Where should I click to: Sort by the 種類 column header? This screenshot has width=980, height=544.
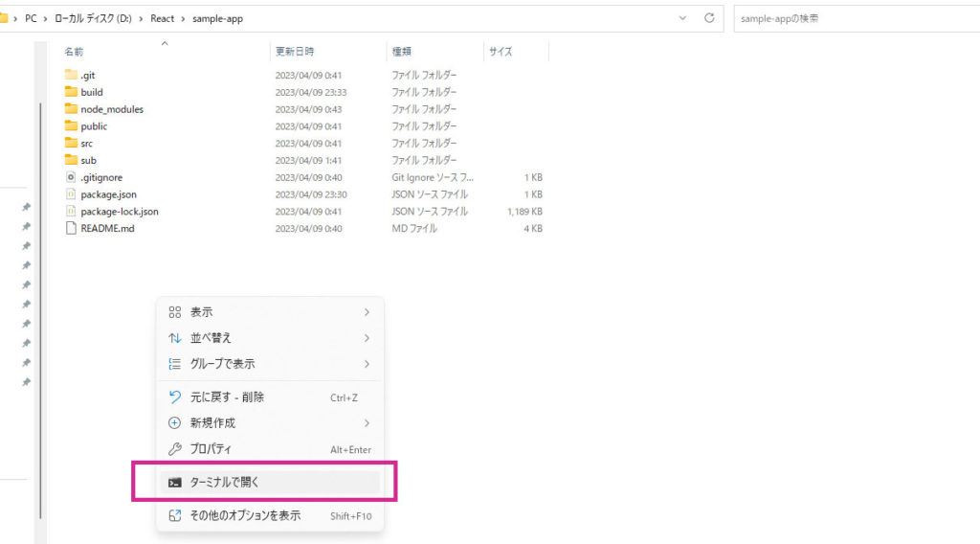pyautogui.click(x=401, y=52)
